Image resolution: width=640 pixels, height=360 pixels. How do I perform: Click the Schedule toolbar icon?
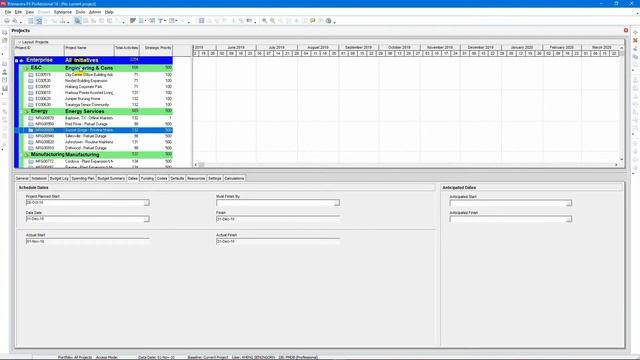(201, 21)
